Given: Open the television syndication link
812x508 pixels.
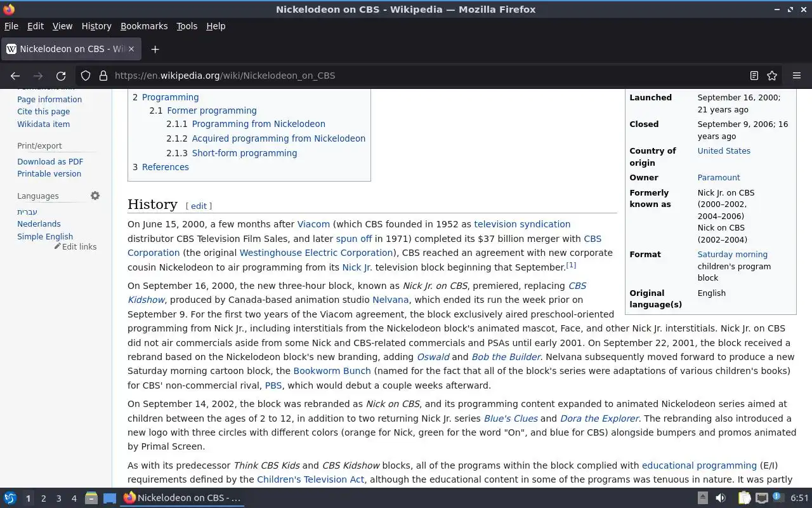Looking at the screenshot, I should click(522, 224).
